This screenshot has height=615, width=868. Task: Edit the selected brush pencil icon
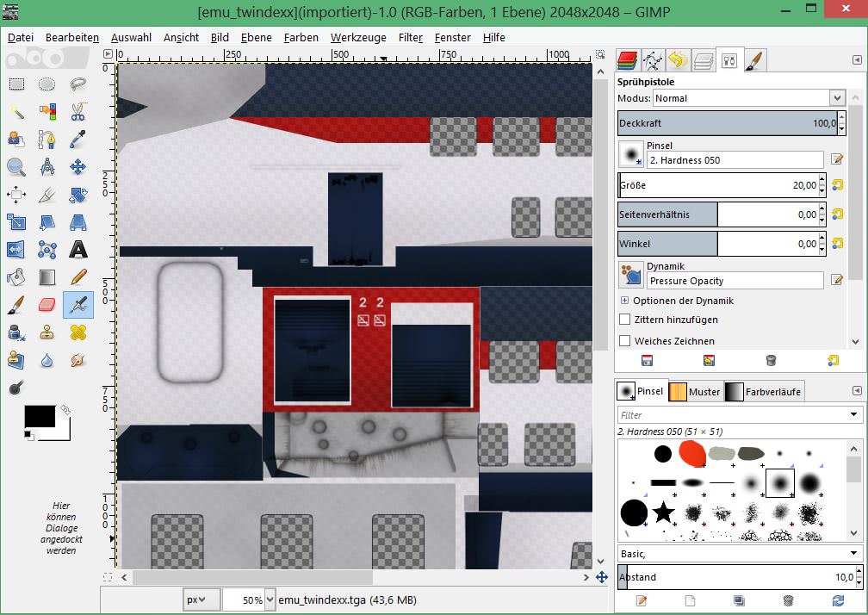tap(641, 600)
